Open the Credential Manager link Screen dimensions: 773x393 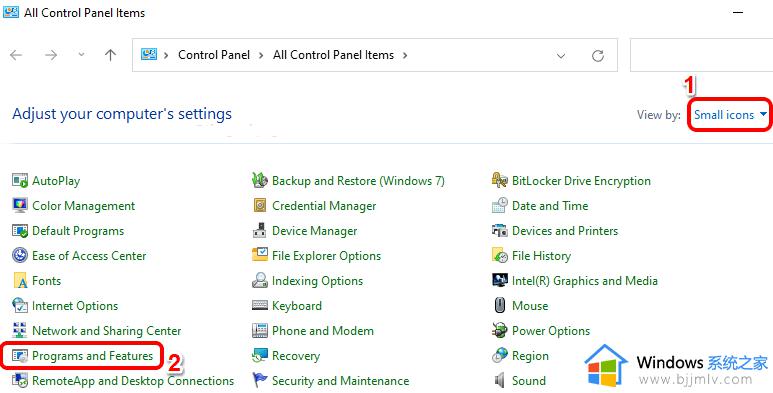[x=324, y=206]
